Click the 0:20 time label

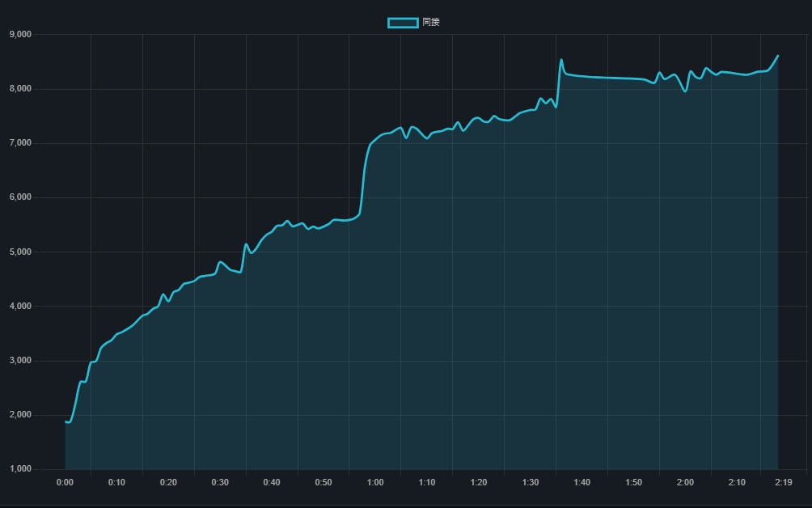pos(168,483)
